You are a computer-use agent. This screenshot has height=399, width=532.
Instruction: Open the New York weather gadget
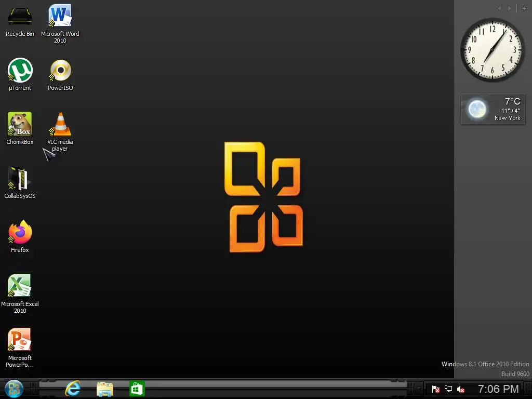[493, 109]
